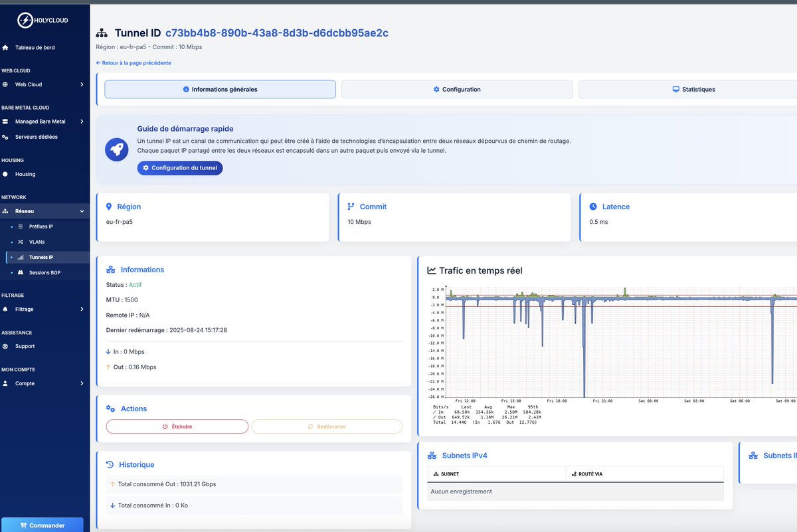The height and width of the screenshot is (532, 797).
Task: Click the Configuration du tunnel button
Action: tap(179, 168)
